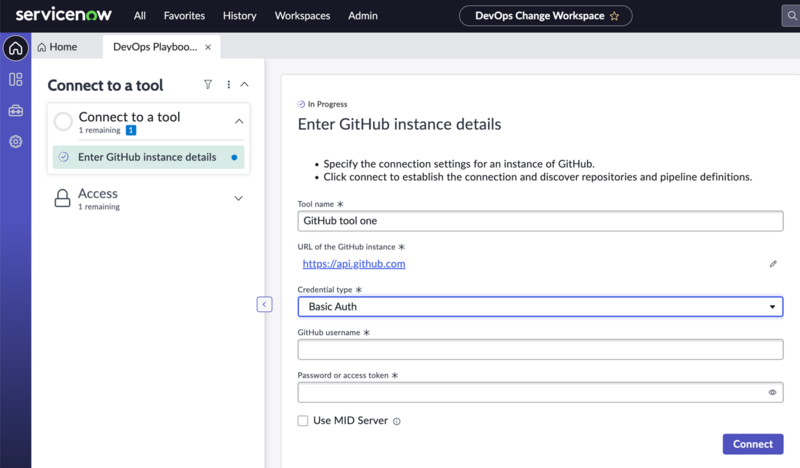This screenshot has height=468, width=800.
Task: Select Enter GitHub instance details step
Action: 148,157
